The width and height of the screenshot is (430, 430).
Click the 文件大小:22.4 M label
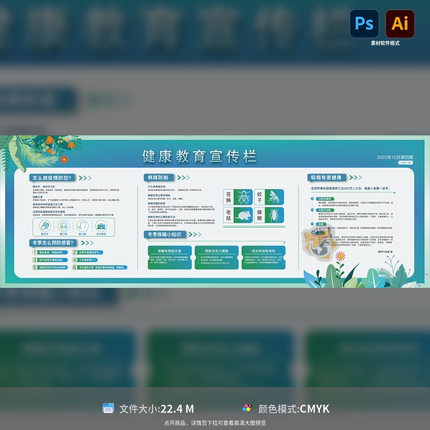tap(157, 409)
